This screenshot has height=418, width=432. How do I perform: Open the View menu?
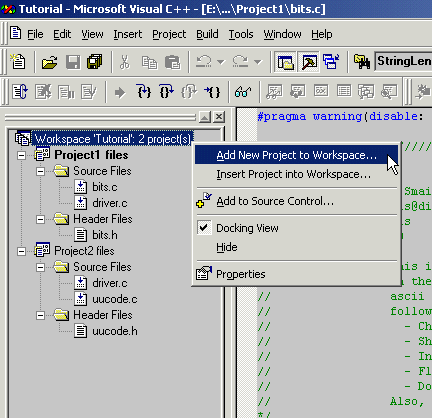pos(92,34)
